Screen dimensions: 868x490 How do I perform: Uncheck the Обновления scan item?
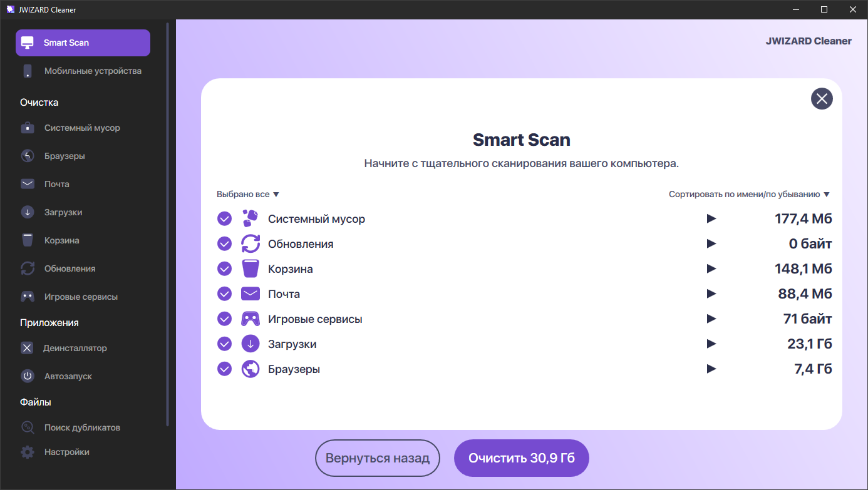[x=224, y=243]
